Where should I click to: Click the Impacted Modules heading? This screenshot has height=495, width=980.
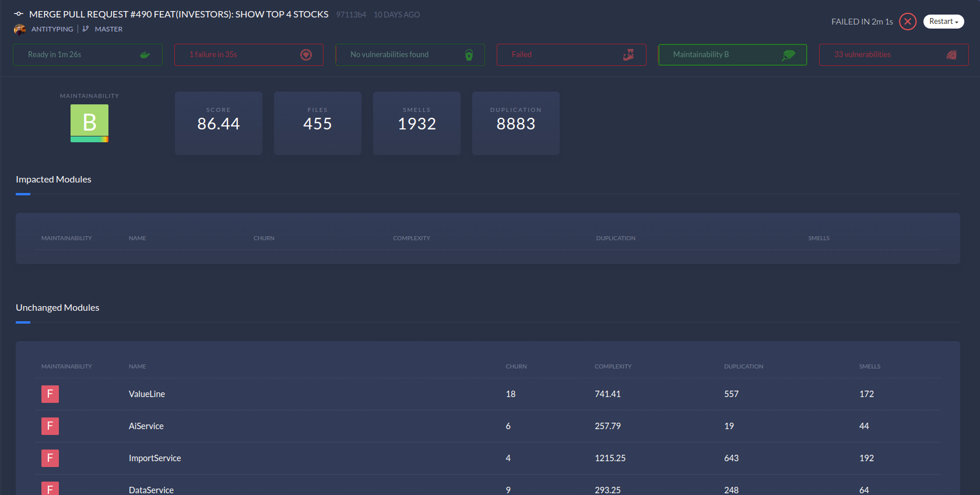54,180
